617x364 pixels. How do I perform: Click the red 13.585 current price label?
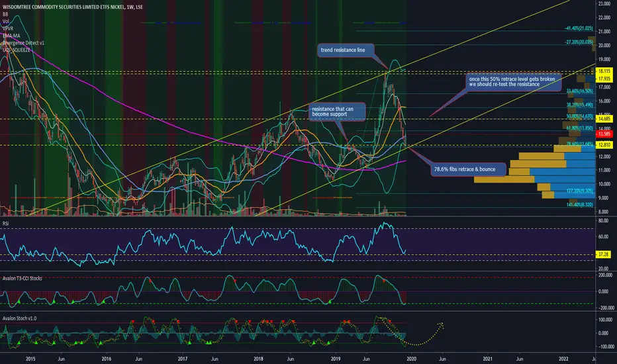click(604, 134)
